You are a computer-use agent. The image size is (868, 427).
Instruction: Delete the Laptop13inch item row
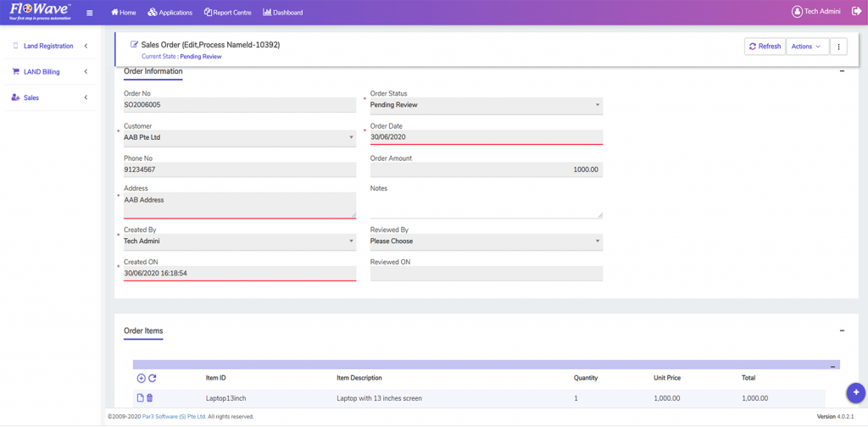(x=149, y=397)
